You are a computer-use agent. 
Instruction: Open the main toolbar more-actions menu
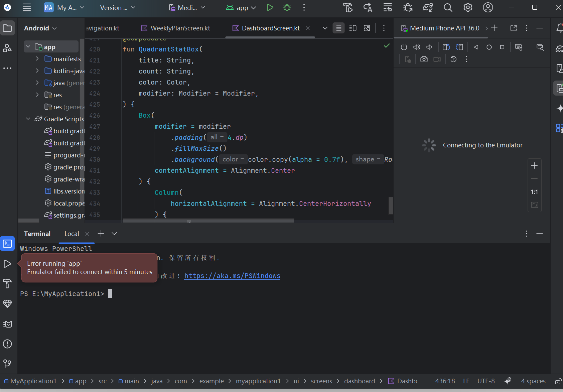[x=304, y=7]
